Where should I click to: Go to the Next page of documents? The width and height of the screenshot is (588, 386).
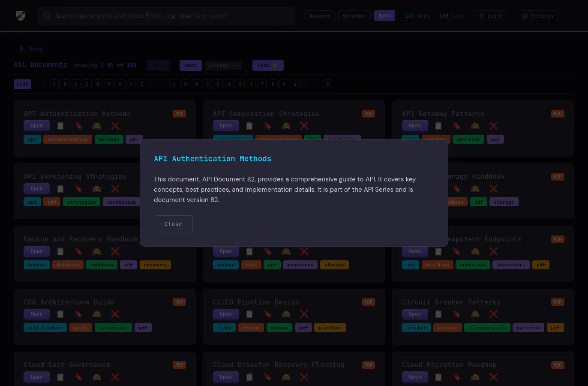(190, 65)
